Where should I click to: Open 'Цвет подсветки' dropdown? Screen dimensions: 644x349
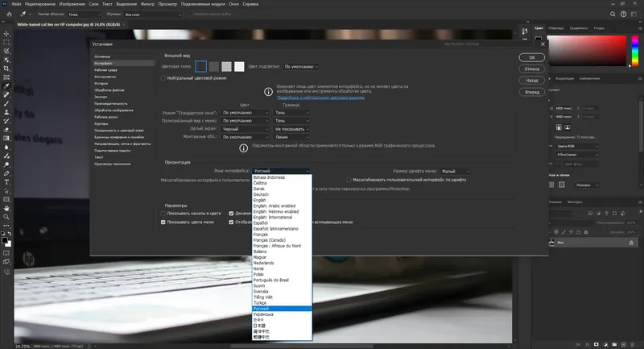click(301, 67)
